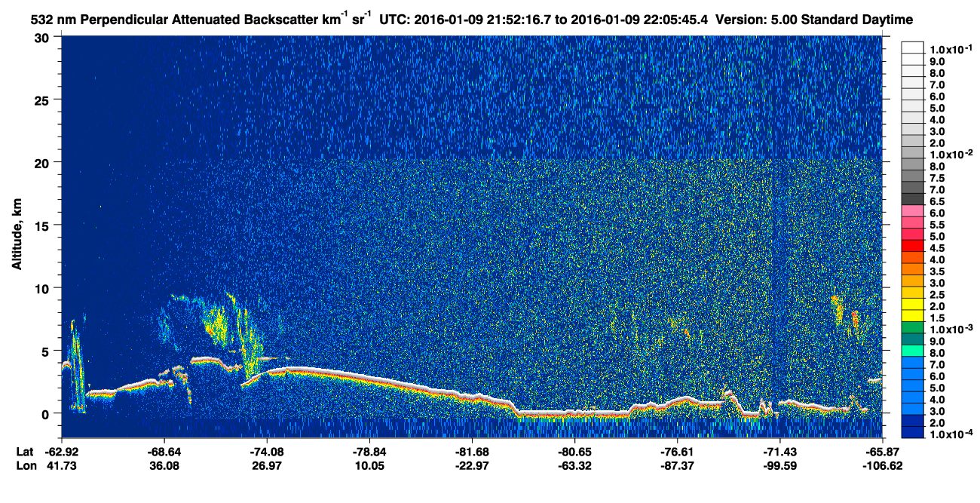Select longitude value '41.73'
The height and width of the screenshot is (503, 980).
pos(62,465)
